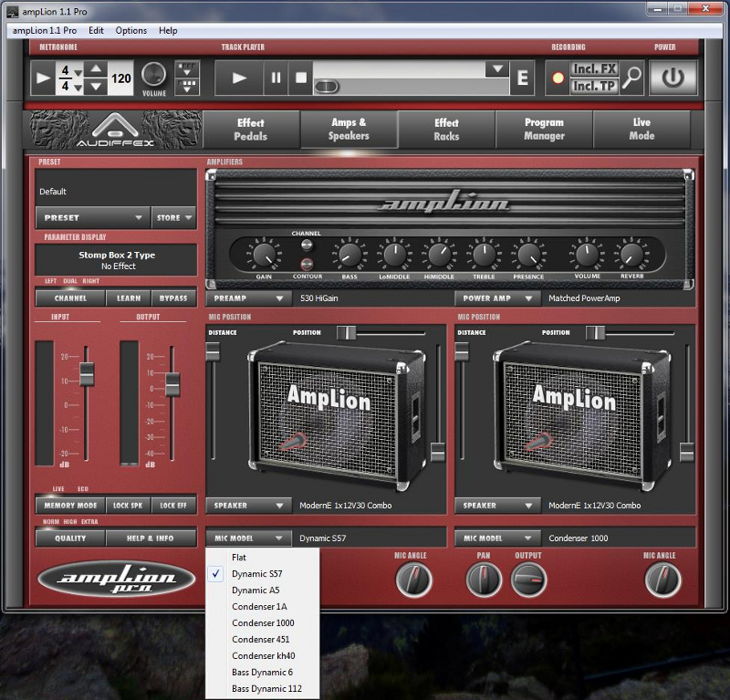730x700 pixels.
Task: Play the track in Track Player
Action: [239, 78]
